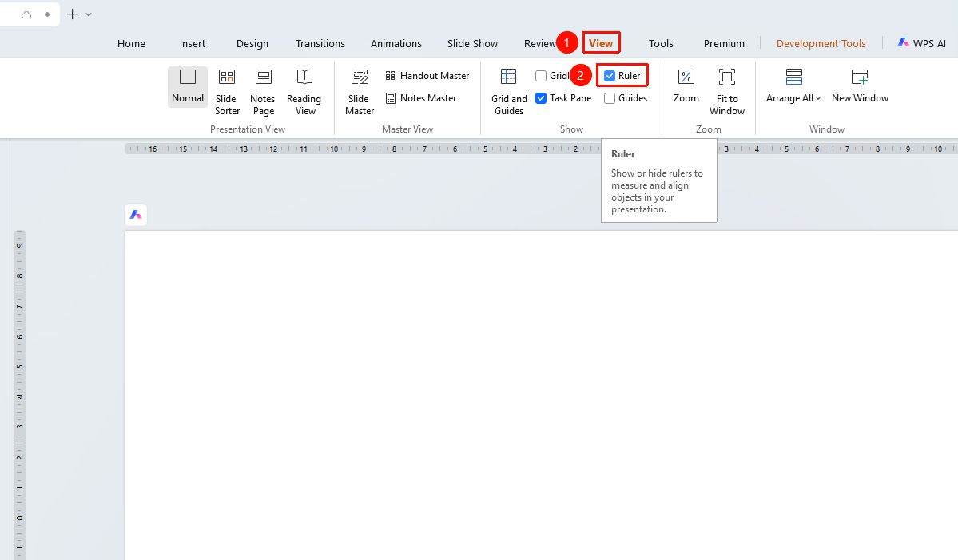The width and height of the screenshot is (958, 560).
Task: Open the Animations tab
Action: 396,43
